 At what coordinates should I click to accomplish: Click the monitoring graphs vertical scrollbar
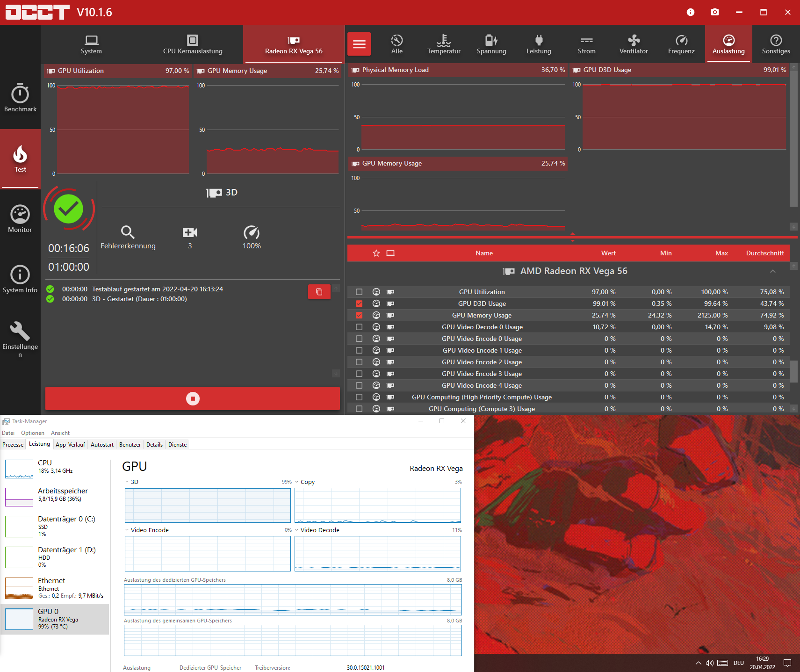click(793, 138)
